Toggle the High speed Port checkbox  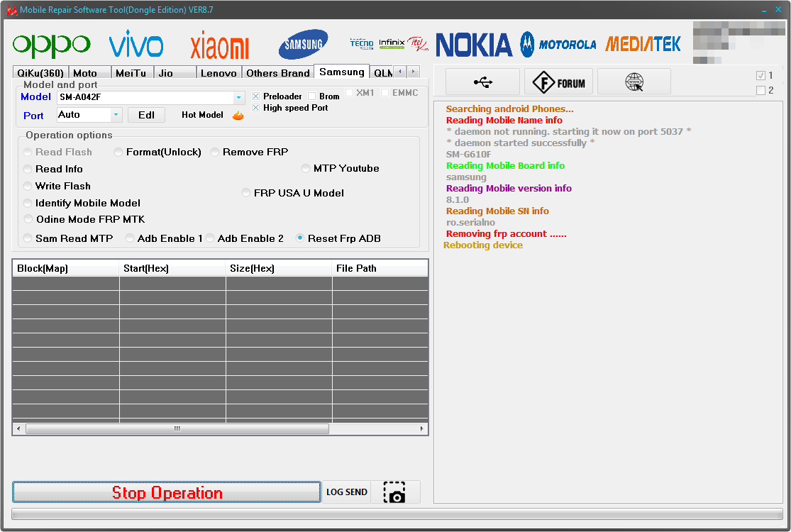(x=256, y=107)
